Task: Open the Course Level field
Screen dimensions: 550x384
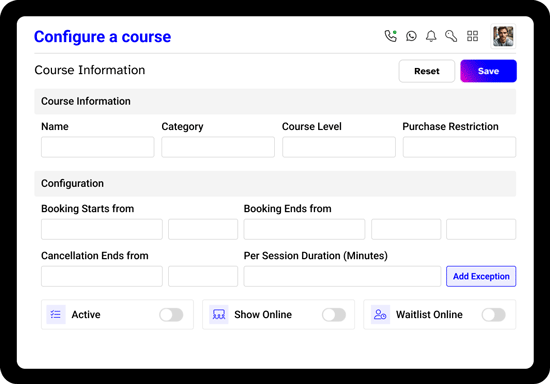Action: click(x=339, y=147)
